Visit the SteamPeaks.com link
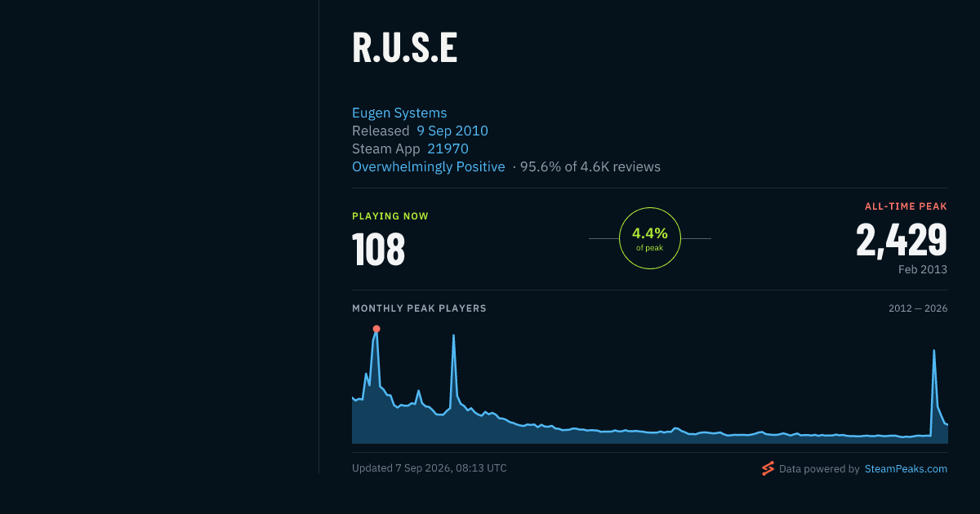 click(x=906, y=468)
